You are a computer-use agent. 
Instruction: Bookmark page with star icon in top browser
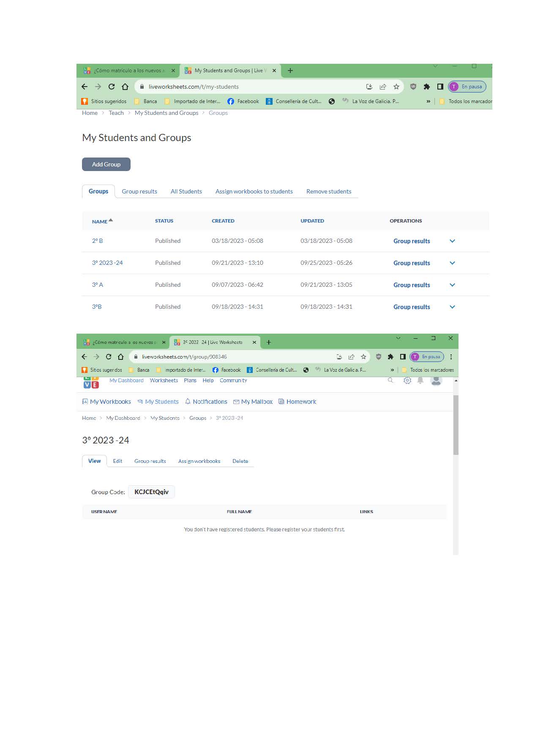(396, 87)
